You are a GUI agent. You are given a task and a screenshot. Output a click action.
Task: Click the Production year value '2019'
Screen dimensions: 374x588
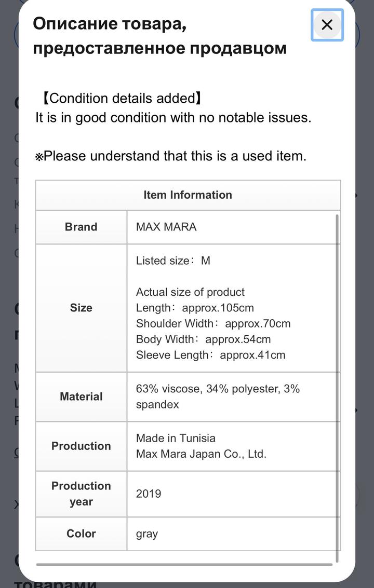point(149,494)
